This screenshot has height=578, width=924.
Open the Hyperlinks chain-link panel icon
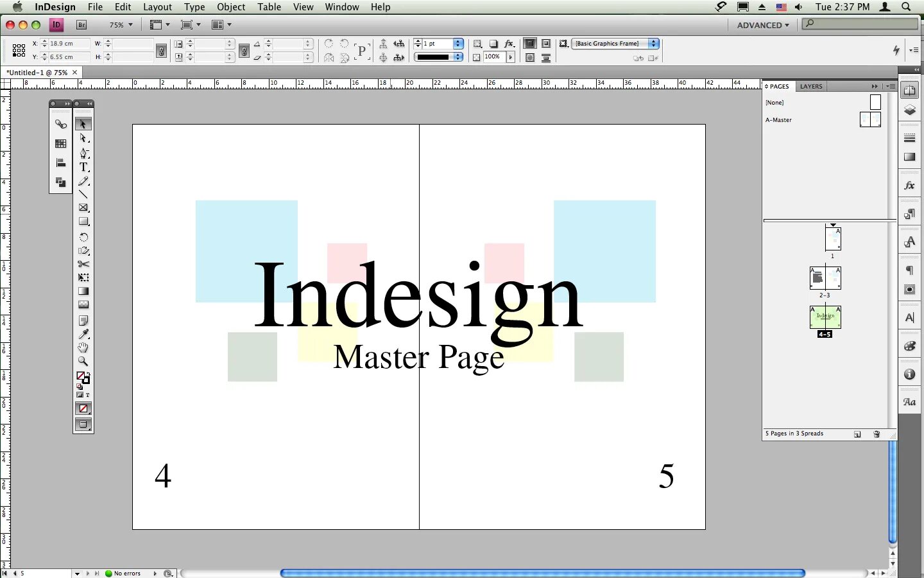click(x=61, y=125)
